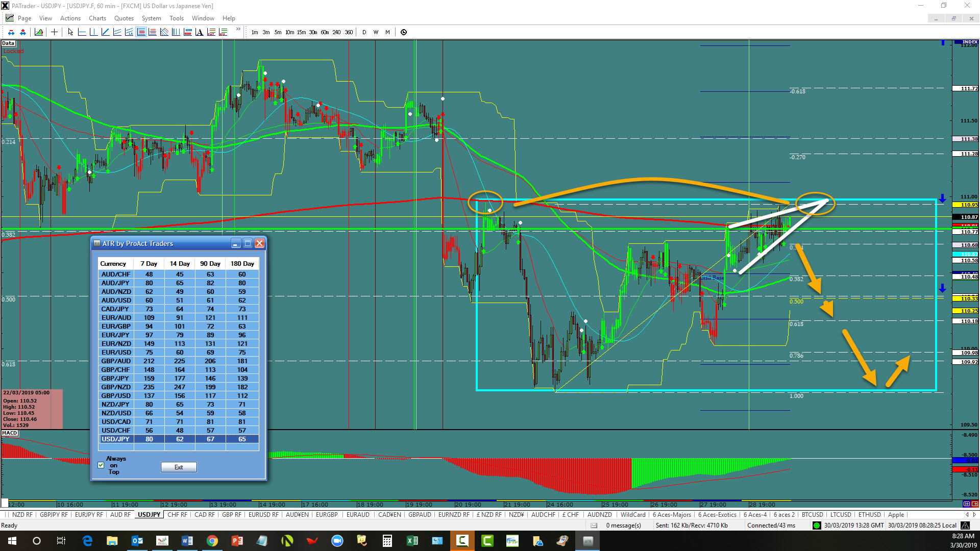Click the green connection status indicator
Image resolution: width=980 pixels, height=551 pixels.
coord(817,525)
